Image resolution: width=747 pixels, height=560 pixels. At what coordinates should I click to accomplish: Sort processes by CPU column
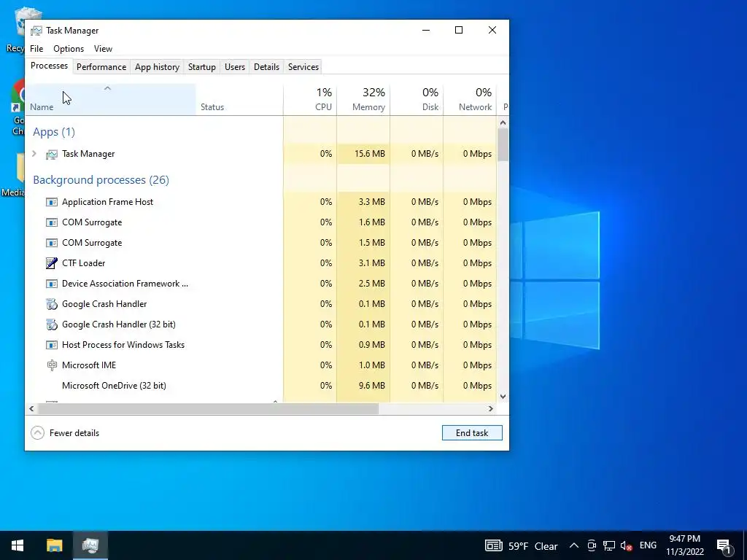click(x=310, y=99)
